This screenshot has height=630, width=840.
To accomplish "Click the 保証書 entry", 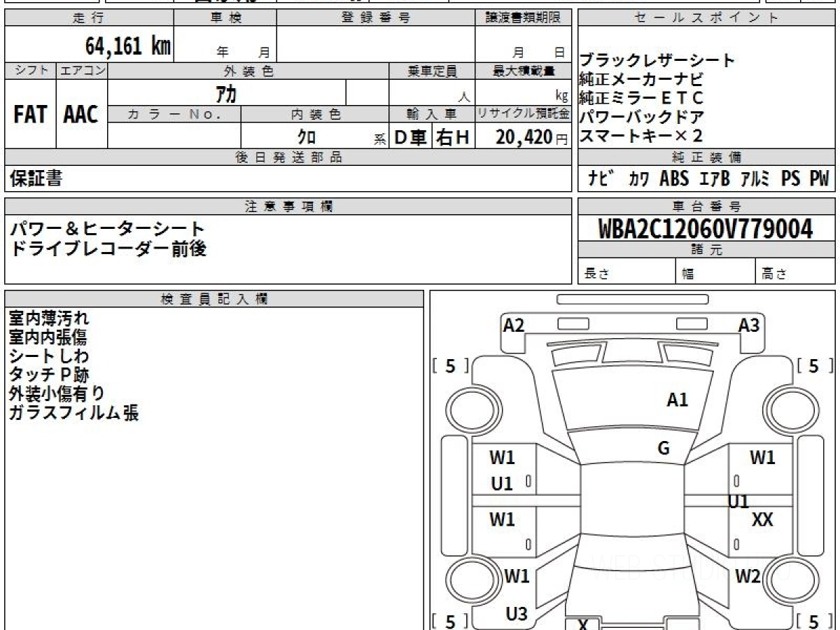I will click(x=36, y=178).
